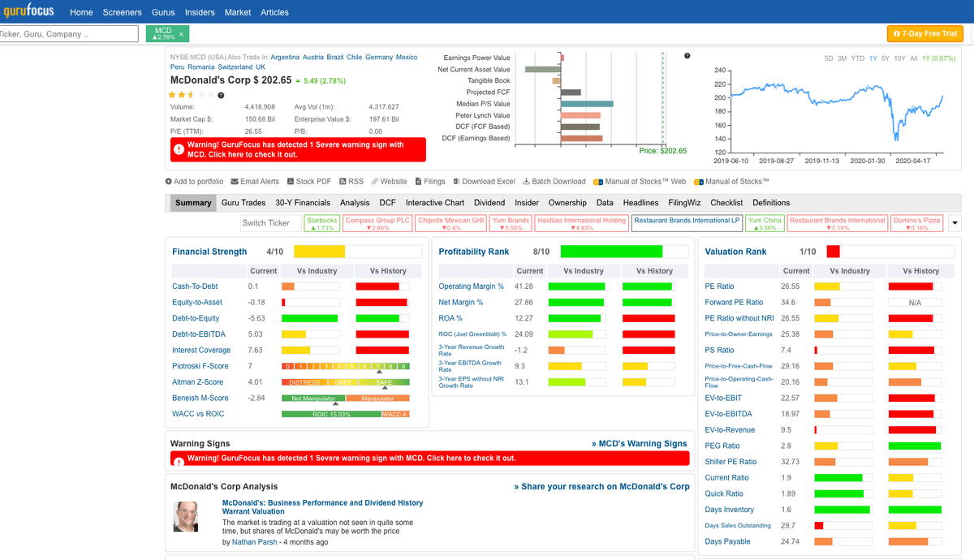This screenshot has width=974, height=560.
Task: Select the All chart range
Action: pyautogui.click(x=914, y=58)
